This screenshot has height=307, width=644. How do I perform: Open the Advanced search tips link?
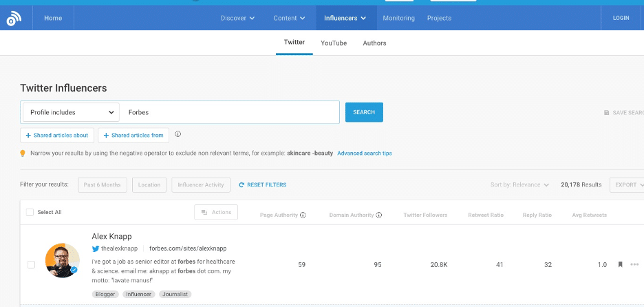(x=365, y=153)
